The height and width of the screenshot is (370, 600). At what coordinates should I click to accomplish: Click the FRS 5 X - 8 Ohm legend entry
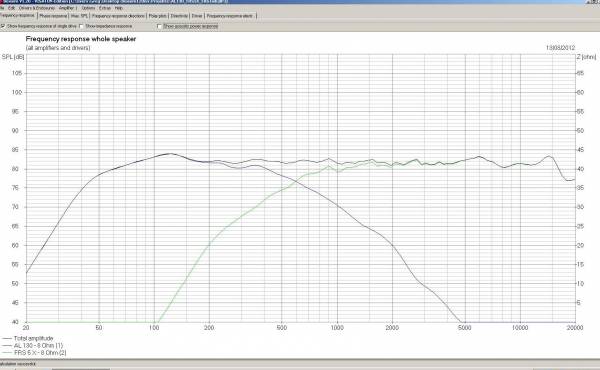coord(40,352)
